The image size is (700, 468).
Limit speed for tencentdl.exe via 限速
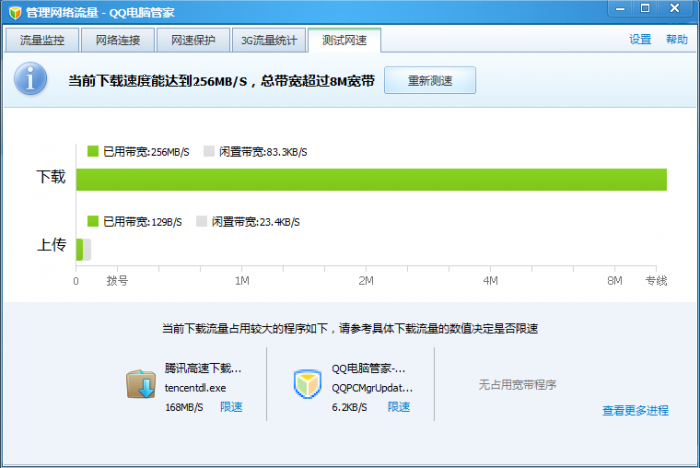(x=231, y=407)
